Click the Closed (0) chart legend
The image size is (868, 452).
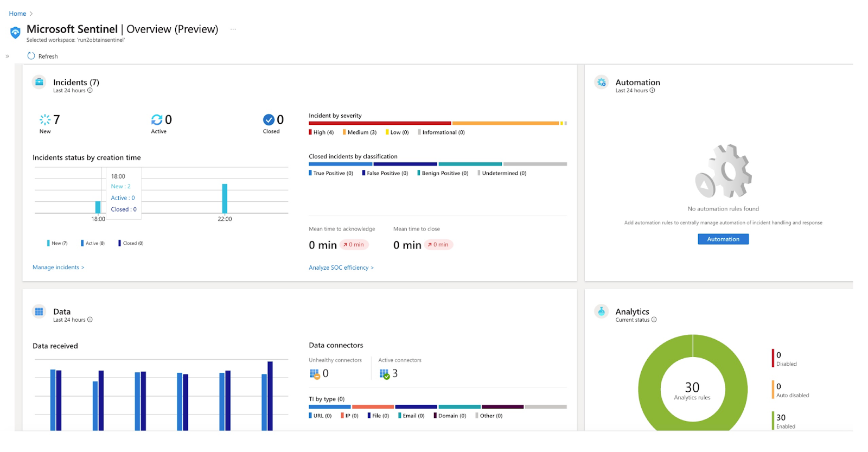tap(131, 243)
